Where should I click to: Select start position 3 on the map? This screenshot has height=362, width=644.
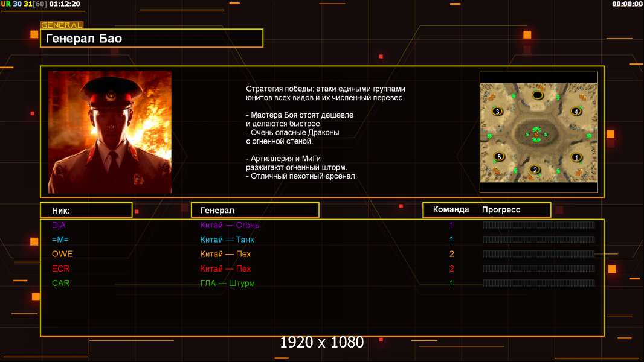[497, 111]
